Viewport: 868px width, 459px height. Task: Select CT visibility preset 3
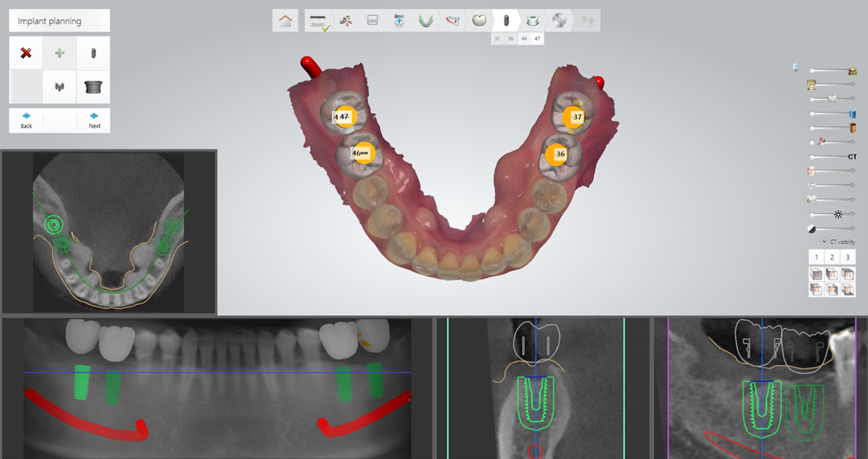tap(848, 257)
